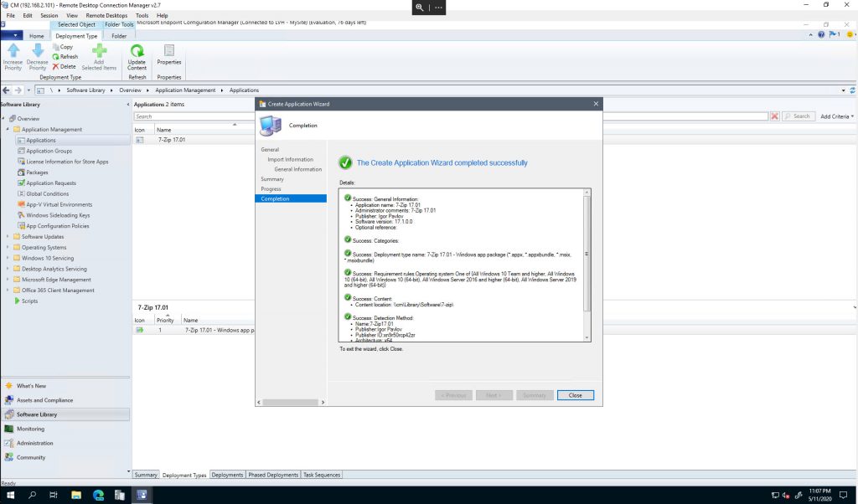Select the Phased Deployments tab
Screen dimensions: 858x504
(273, 475)
